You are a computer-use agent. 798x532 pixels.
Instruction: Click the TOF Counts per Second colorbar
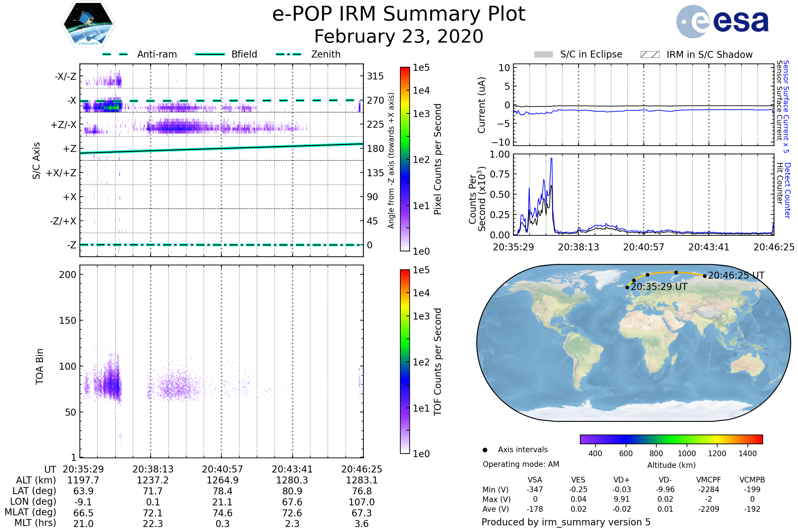[405, 361]
